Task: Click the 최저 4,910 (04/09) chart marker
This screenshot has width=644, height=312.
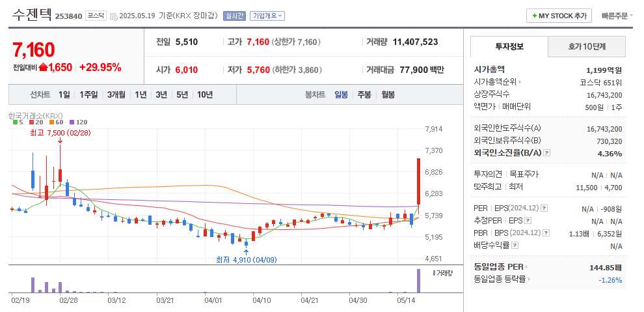Action: [247, 259]
